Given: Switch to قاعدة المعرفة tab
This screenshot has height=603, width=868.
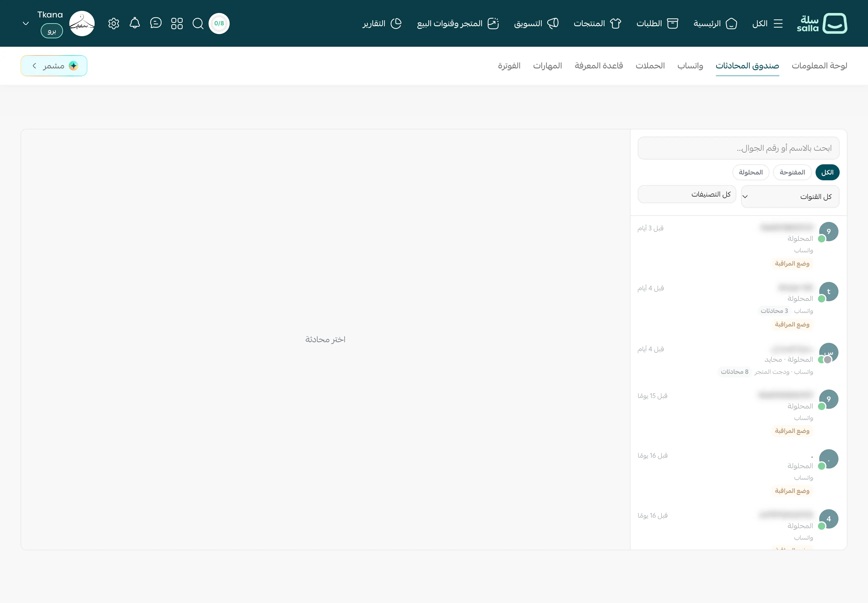Looking at the screenshot, I should [x=599, y=66].
